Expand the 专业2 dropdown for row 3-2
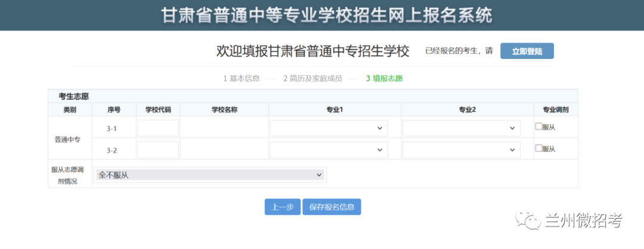The image size is (644, 249). click(x=461, y=150)
